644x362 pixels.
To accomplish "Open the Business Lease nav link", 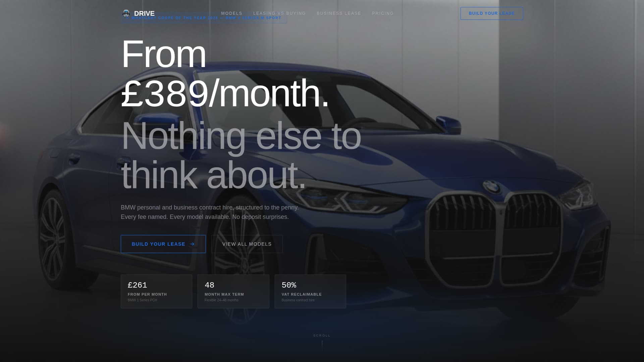I will 339,13.
